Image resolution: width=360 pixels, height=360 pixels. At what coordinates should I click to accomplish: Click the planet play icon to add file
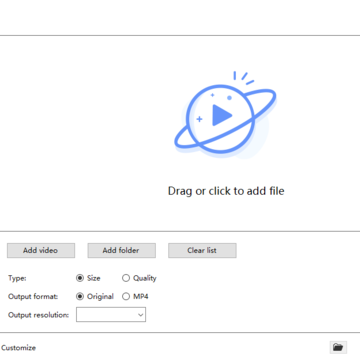(x=225, y=114)
